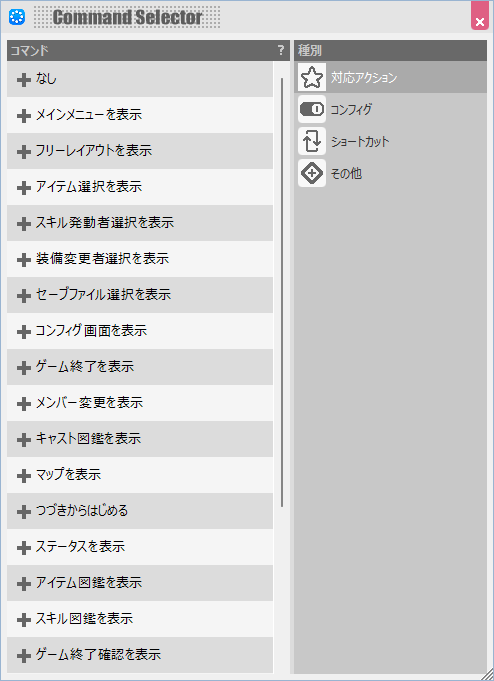This screenshot has width=494, height=681.
Task: Click the blue app icon beside Command Selector
Action: [17, 17]
